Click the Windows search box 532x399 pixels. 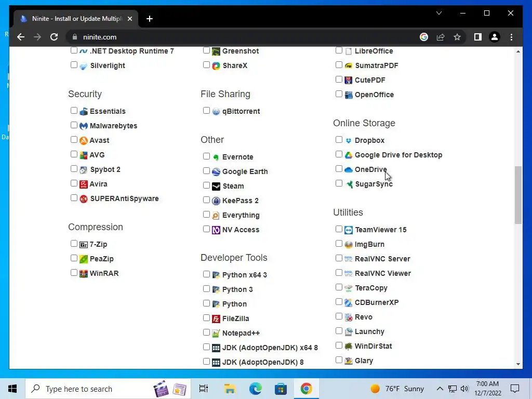(x=108, y=389)
